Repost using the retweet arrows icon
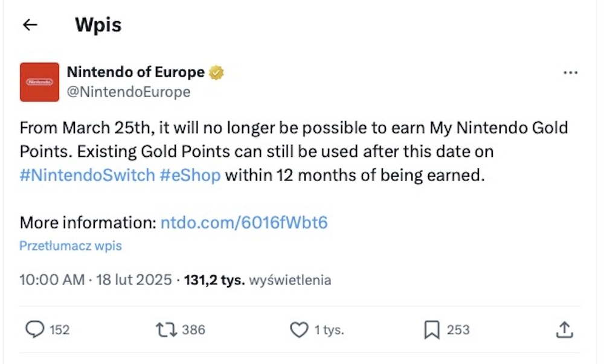 pyautogui.click(x=167, y=330)
